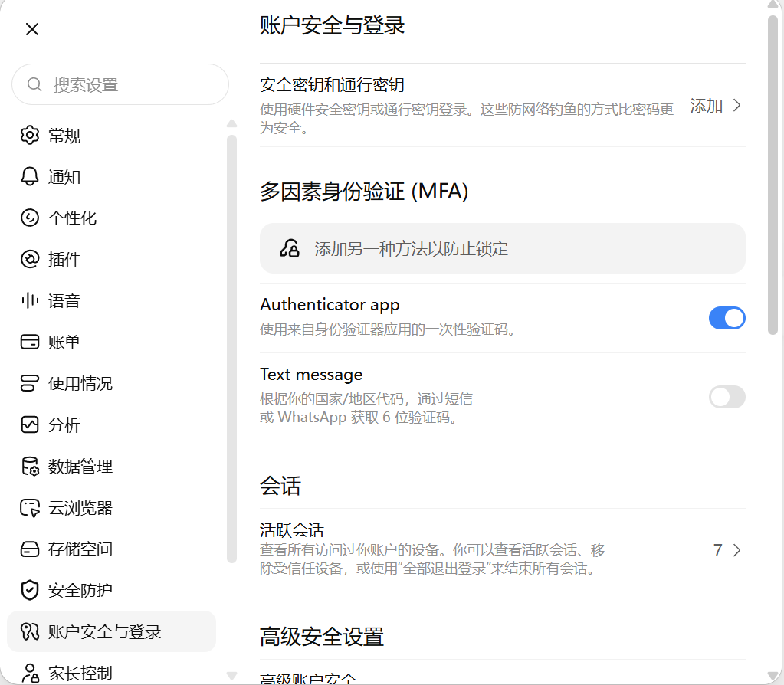784x685 pixels.
Task: Click the gear icon next to 常规
Action: pos(29,135)
